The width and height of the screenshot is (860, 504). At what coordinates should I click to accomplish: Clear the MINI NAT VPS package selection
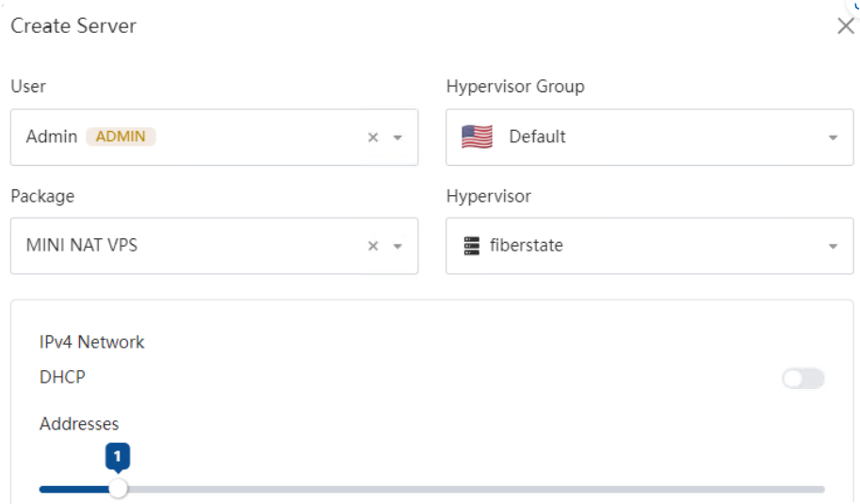pos(373,246)
